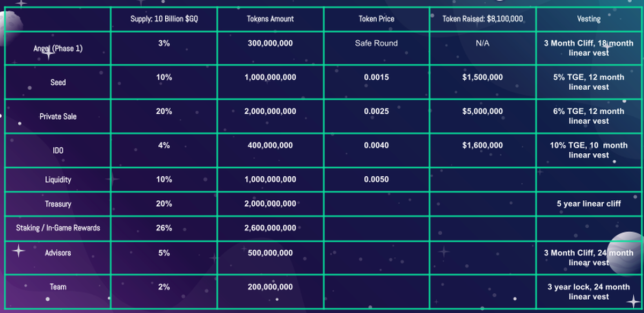Select the 2,600,000,000 tokens amount cell

coord(270,228)
